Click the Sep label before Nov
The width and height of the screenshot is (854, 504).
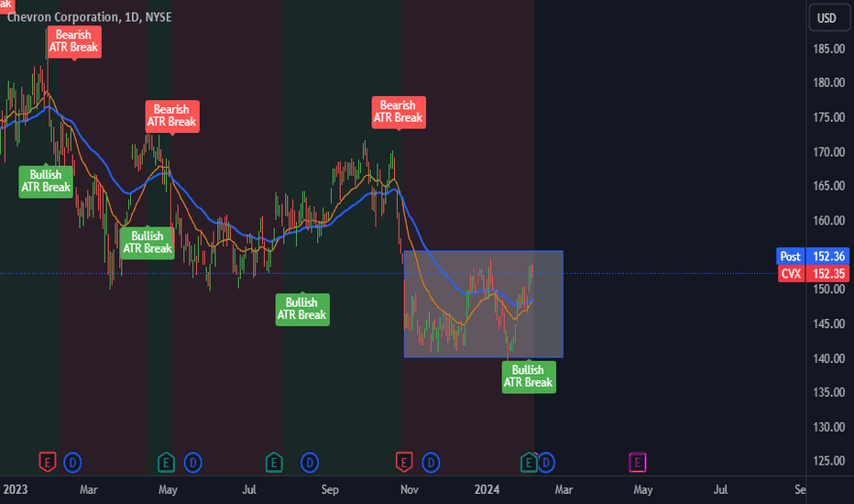tap(330, 489)
